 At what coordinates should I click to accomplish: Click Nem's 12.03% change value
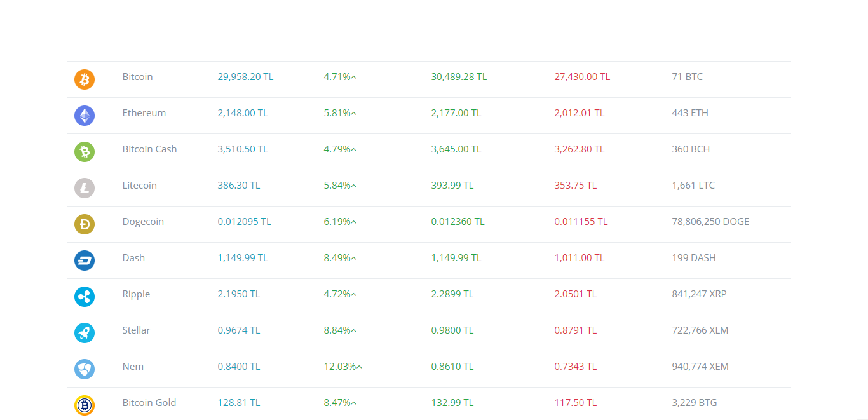click(343, 367)
